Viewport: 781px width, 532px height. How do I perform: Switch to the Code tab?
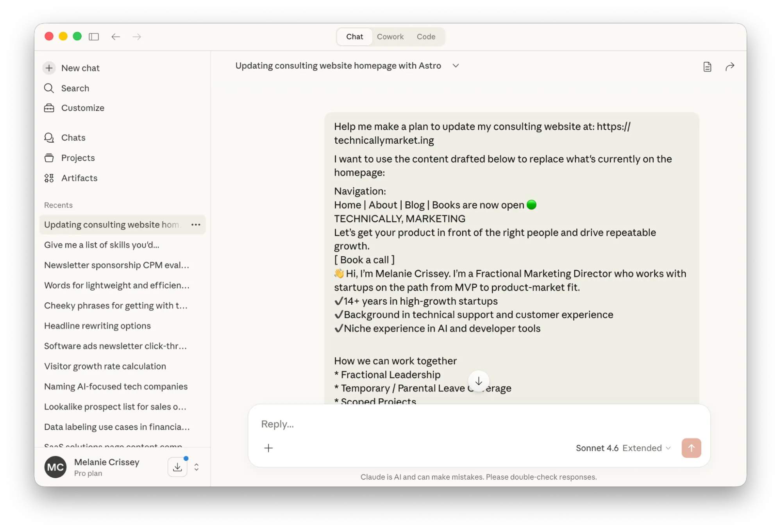[x=425, y=37]
